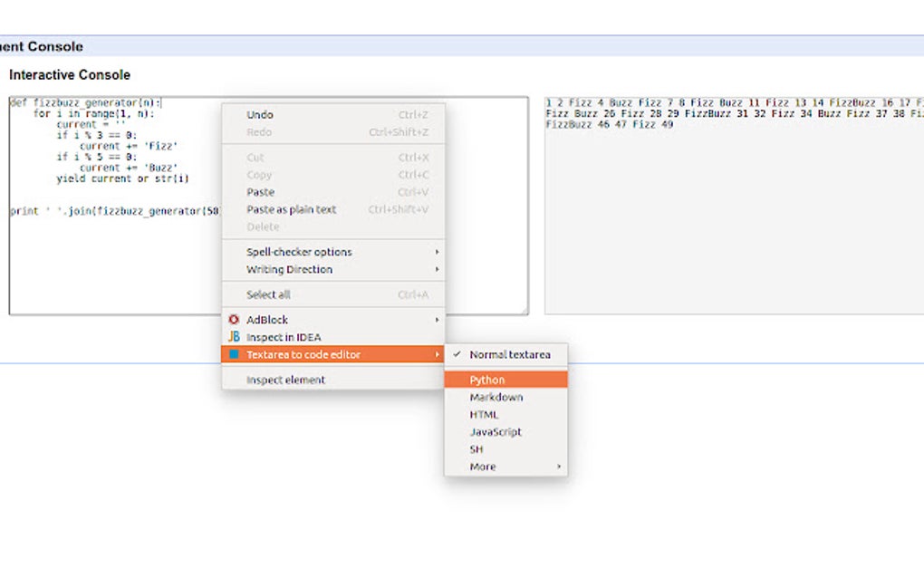Click Undo in the context menu
Image resolution: width=924 pixels, height=578 pixels.
[x=259, y=114]
